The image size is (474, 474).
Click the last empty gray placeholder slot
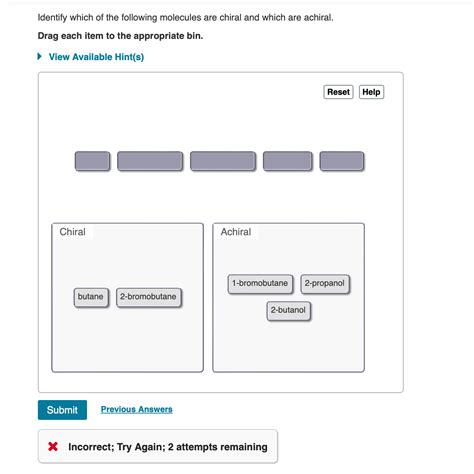click(x=342, y=161)
